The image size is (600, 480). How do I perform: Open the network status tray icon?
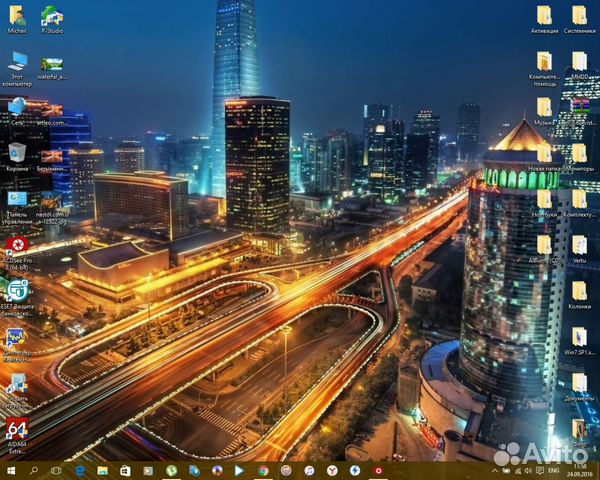click(517, 471)
